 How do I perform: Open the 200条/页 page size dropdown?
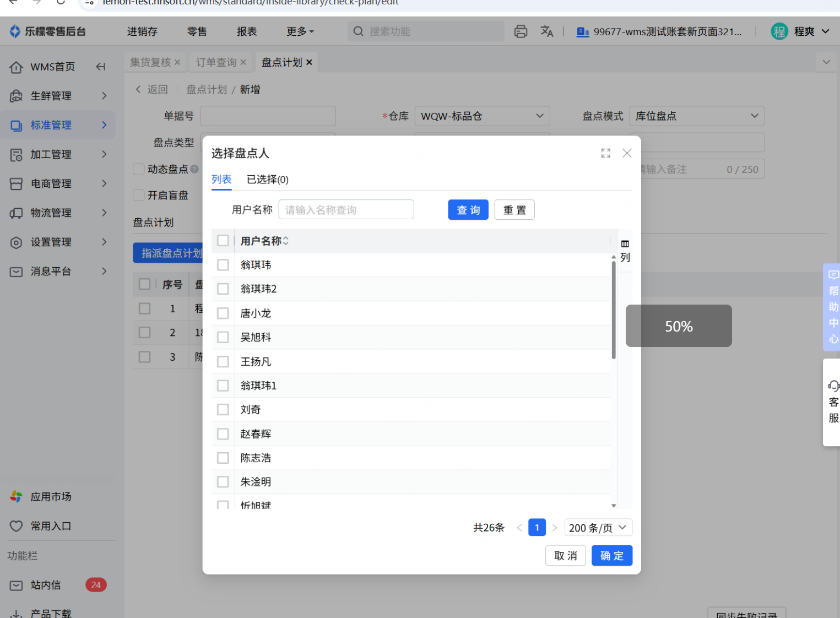(598, 528)
